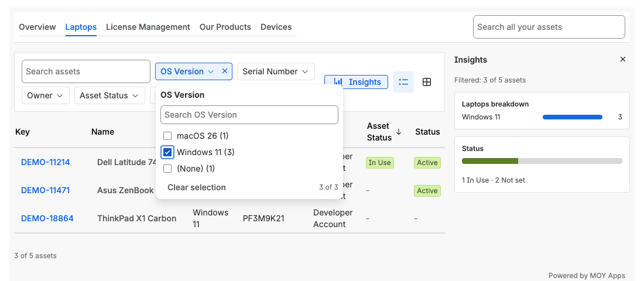Viewport: 644px width, 281px height.
Task: Click the Key column header
Action: point(23,132)
